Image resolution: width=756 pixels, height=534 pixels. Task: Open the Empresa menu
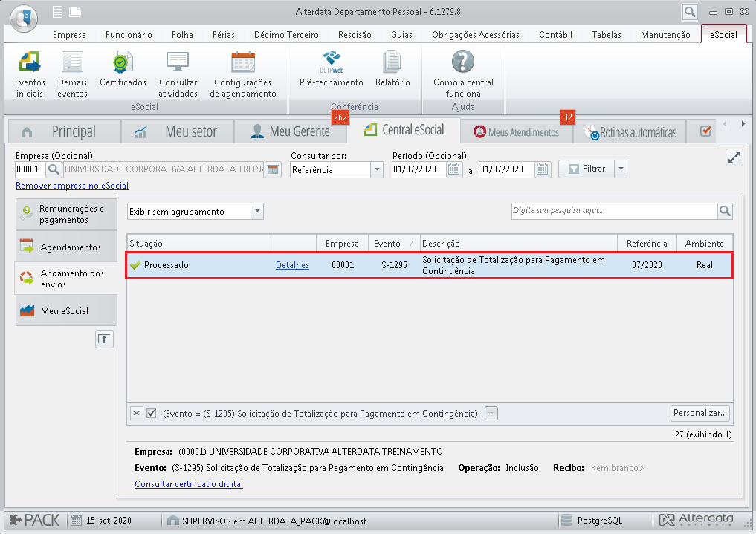pos(69,35)
